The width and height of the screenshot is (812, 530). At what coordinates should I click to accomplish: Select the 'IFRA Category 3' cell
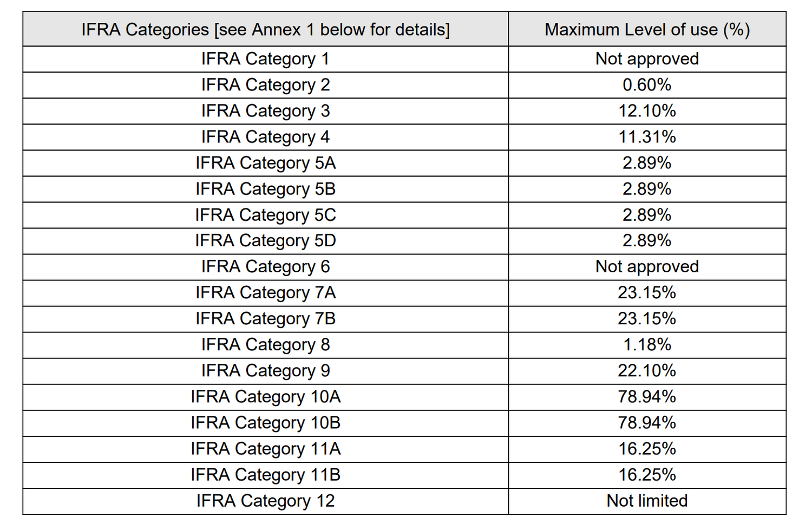point(265,110)
